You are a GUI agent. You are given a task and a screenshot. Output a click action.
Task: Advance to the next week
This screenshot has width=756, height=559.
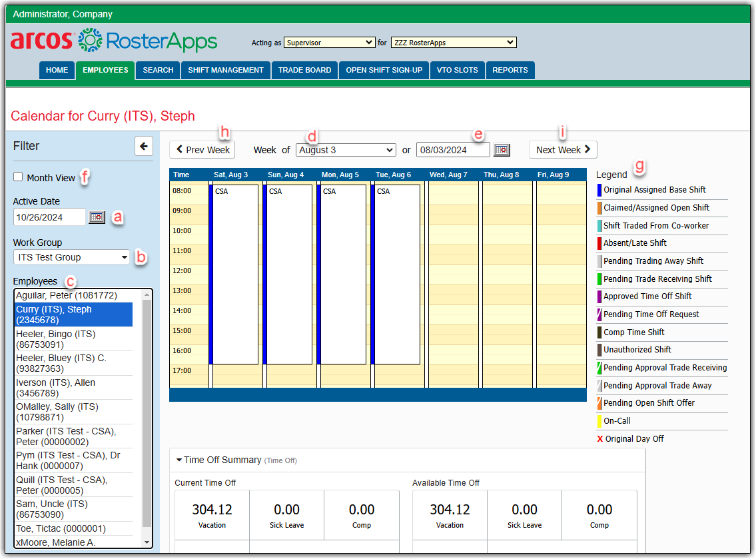563,150
